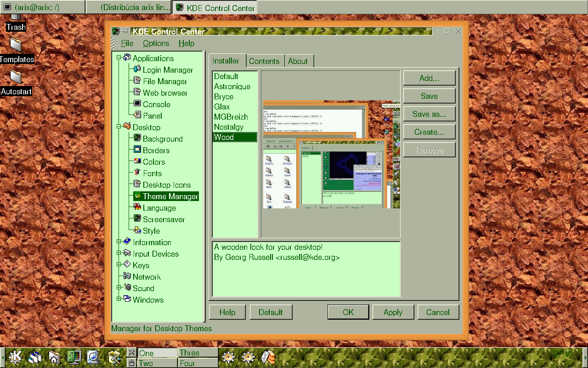Click the logout X panel button
588x368 pixels.
(x=132, y=353)
